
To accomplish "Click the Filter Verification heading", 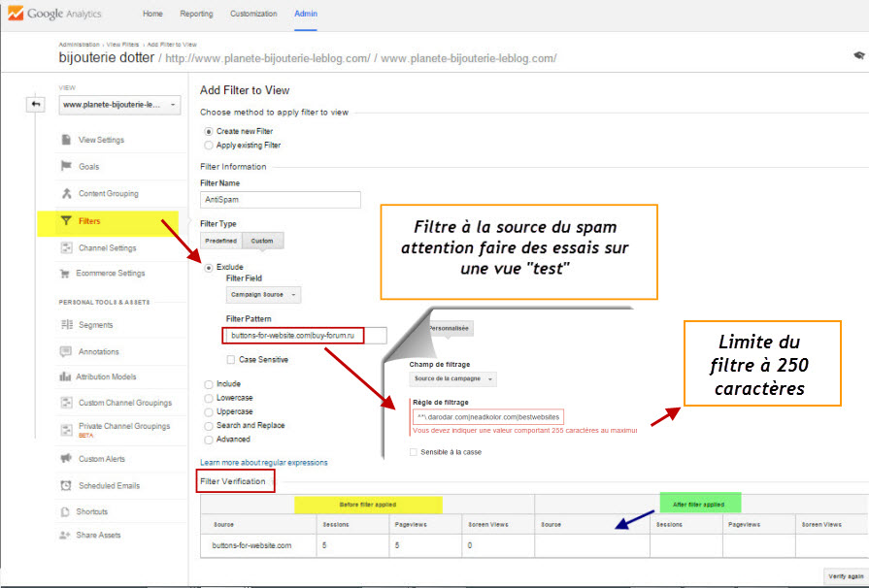I will click(x=233, y=481).
